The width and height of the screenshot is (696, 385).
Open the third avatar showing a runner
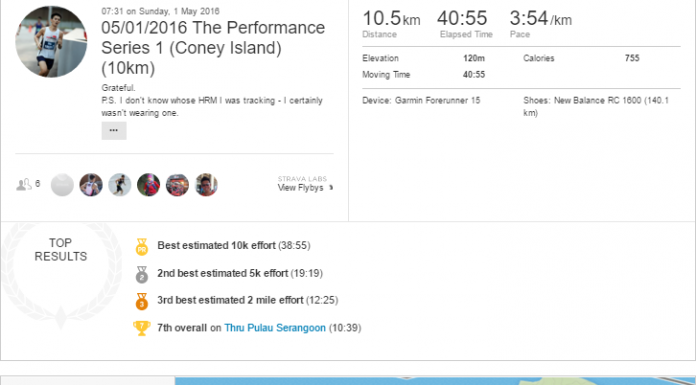coord(120,185)
